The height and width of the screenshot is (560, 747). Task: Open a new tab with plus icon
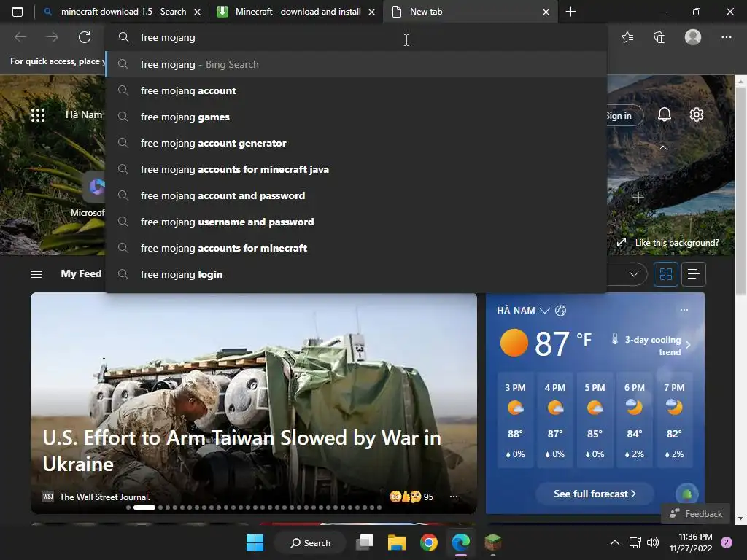pyautogui.click(x=570, y=12)
